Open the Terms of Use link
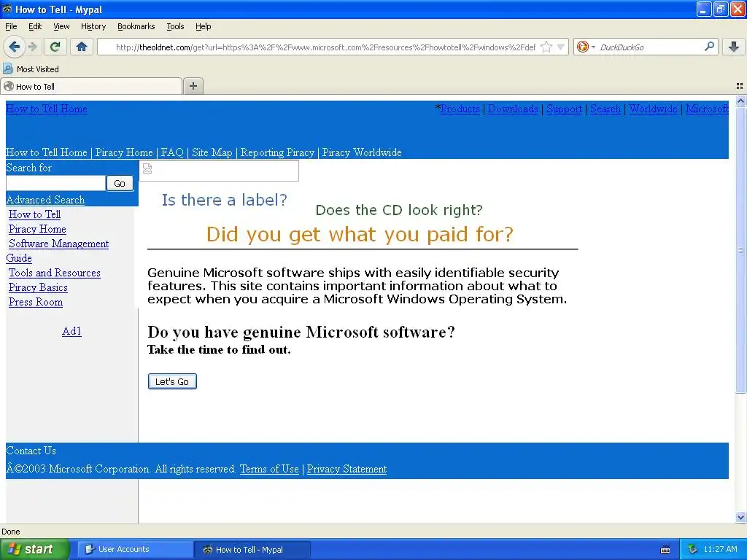 pyautogui.click(x=269, y=469)
